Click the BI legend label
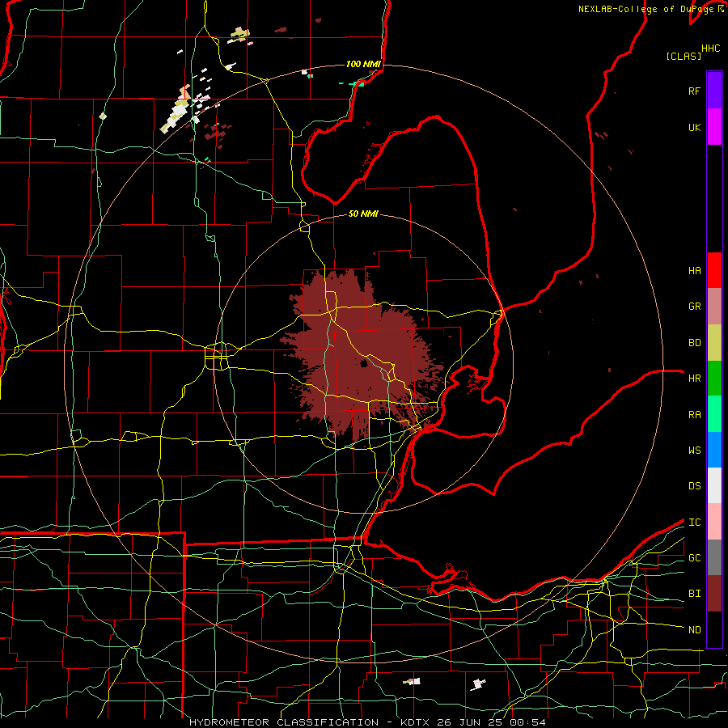 (694, 594)
